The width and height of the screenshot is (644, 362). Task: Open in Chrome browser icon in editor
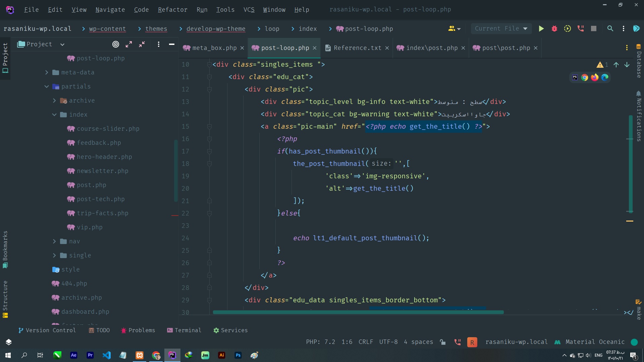coord(585,77)
